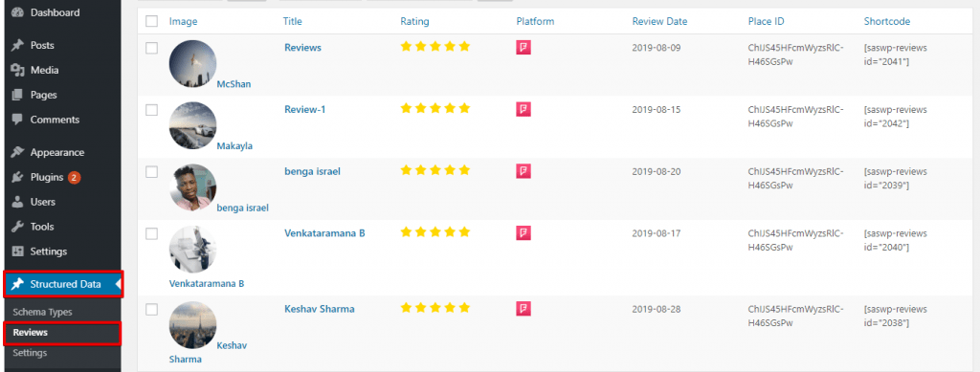Click the Plugins plug icon
This screenshot has width=980, height=372.
17,177
